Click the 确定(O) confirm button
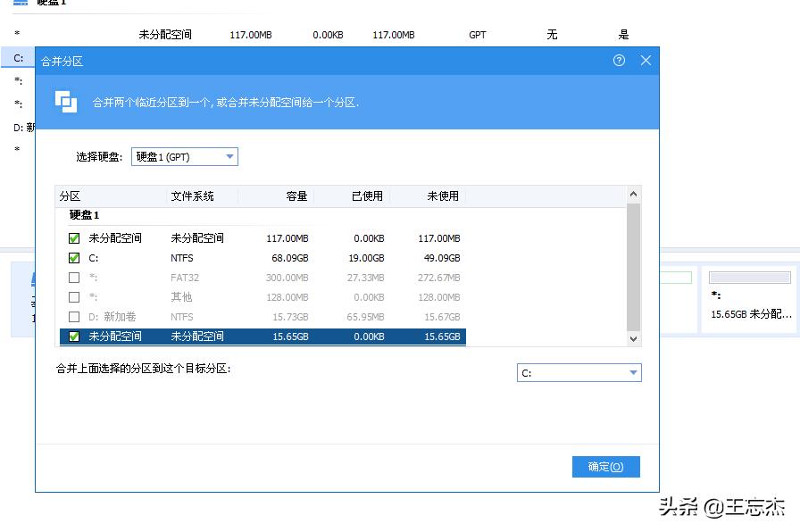This screenshot has height=532, width=800. (x=605, y=466)
